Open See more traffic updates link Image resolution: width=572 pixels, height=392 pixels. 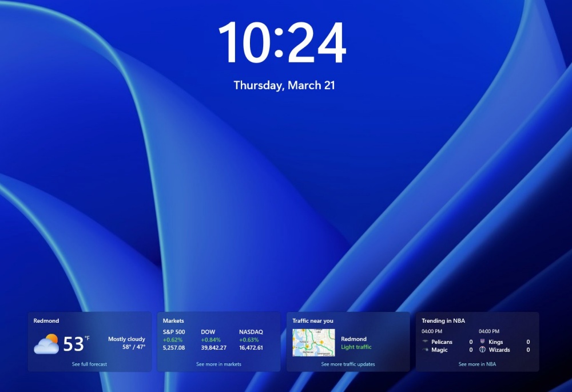coord(348,364)
